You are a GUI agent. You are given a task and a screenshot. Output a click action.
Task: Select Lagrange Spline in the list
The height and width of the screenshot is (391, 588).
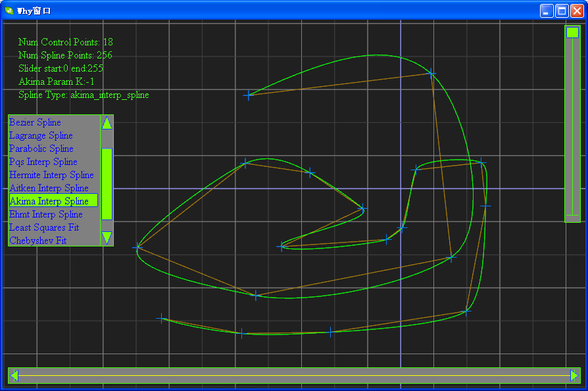click(x=41, y=135)
